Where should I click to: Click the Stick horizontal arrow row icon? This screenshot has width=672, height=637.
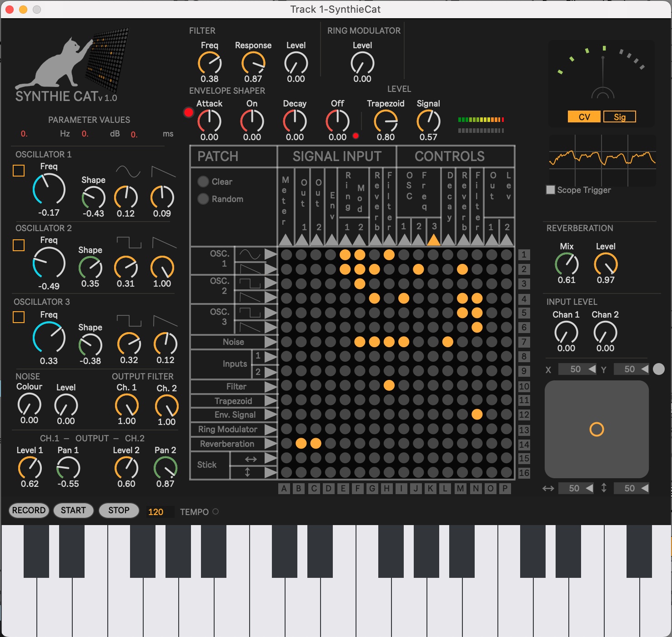pos(251,459)
